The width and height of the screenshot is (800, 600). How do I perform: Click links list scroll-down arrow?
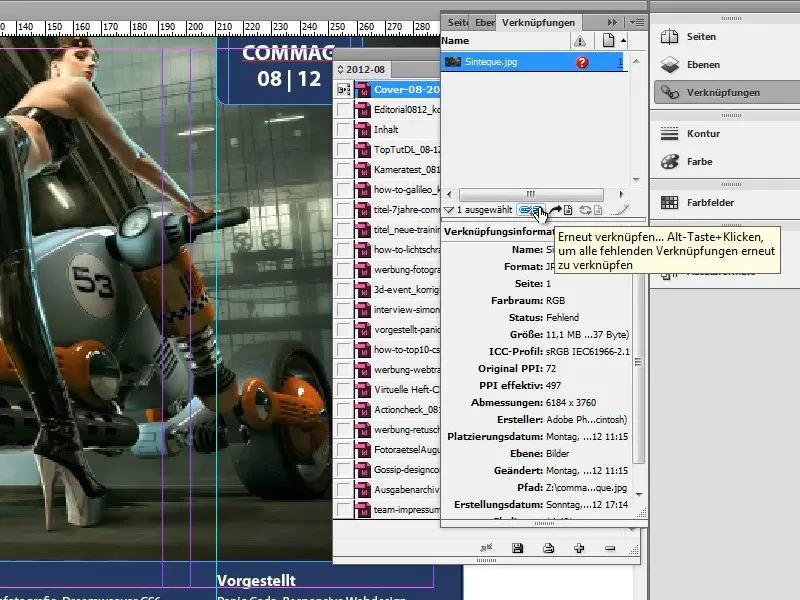pyautogui.click(x=636, y=179)
